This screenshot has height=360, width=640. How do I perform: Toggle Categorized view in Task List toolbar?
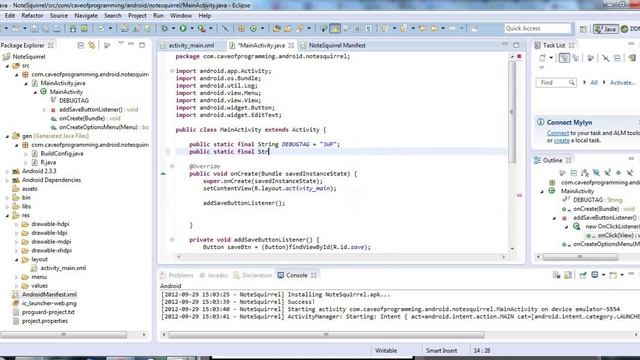point(564,58)
